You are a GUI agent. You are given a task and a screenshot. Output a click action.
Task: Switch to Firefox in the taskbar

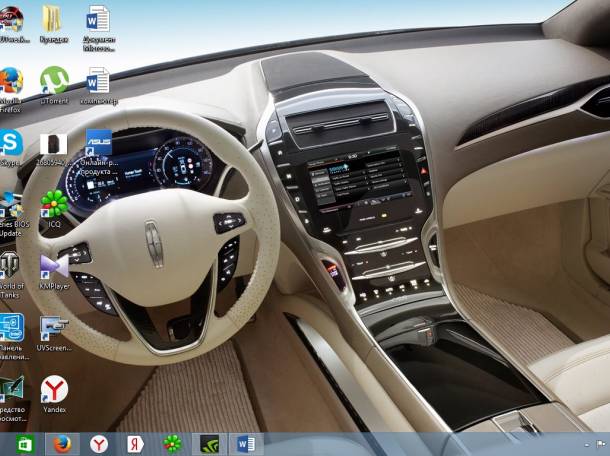[x=61, y=443]
